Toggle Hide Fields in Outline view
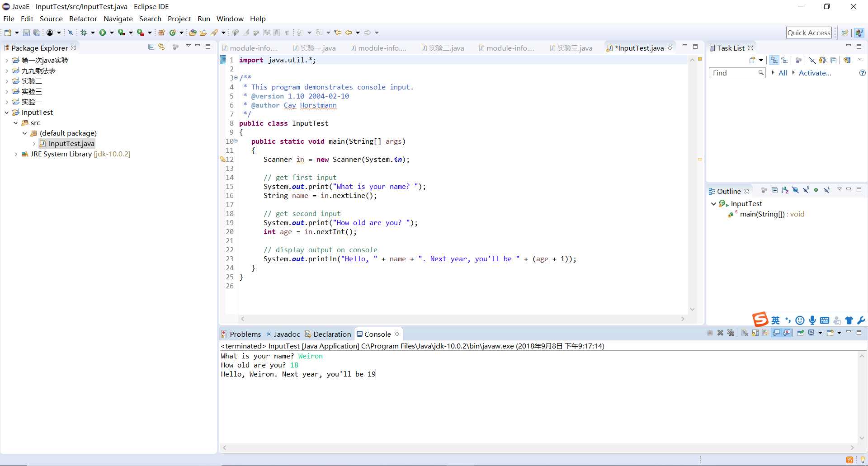868x466 pixels. (795, 190)
